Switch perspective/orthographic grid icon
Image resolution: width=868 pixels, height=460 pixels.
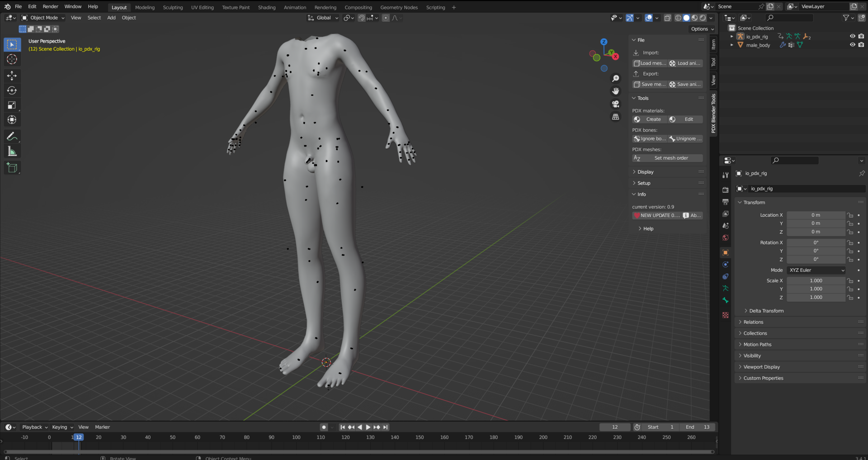click(x=615, y=117)
